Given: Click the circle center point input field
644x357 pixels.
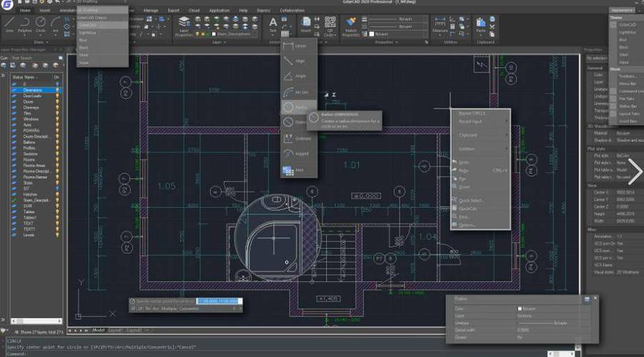Looking at the screenshot, I should pyautogui.click(x=217, y=301).
